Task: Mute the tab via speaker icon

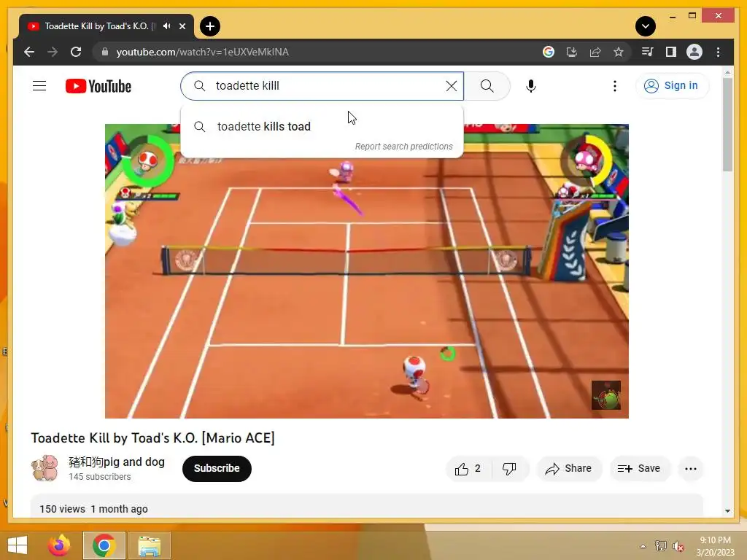Action: [x=167, y=26]
